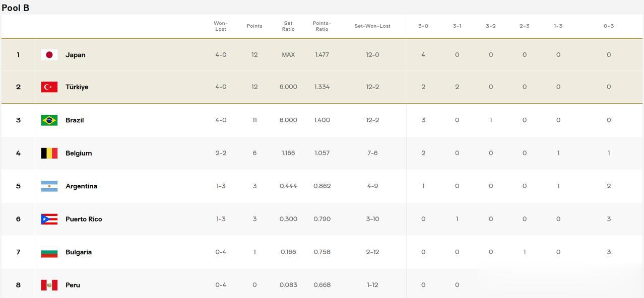The image size is (644, 298).
Task: Select Puerto Rico's 0.790 points ratio
Action: coord(322,219)
